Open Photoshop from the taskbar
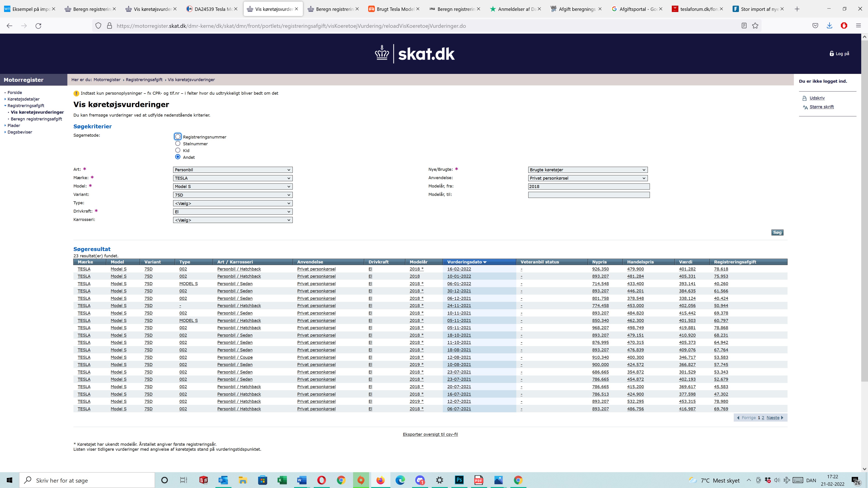 coord(459,480)
